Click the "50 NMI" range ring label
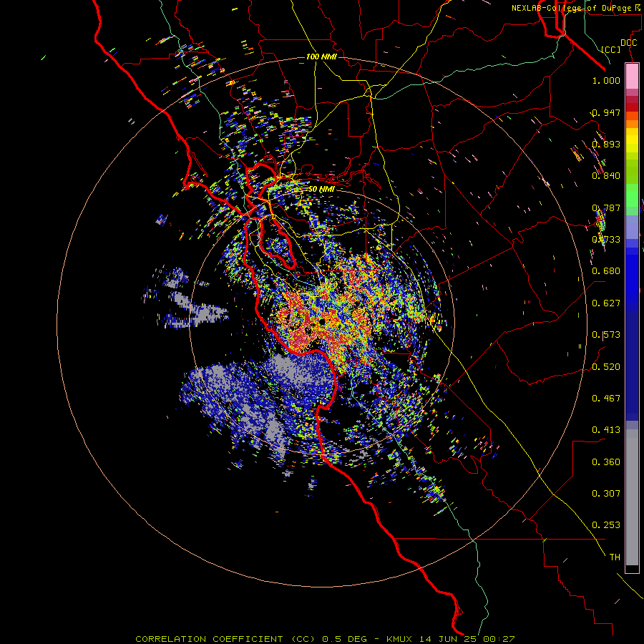This screenshot has width=644, height=644. (x=321, y=189)
